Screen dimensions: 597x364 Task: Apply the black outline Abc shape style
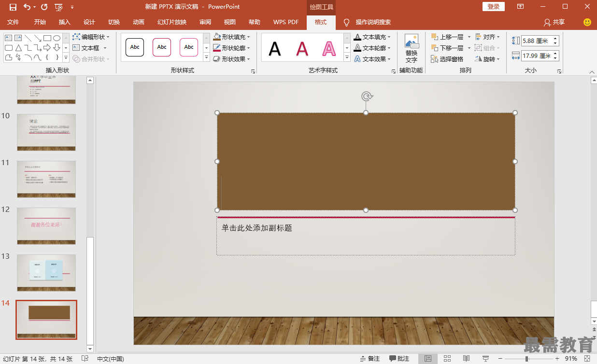click(x=135, y=47)
